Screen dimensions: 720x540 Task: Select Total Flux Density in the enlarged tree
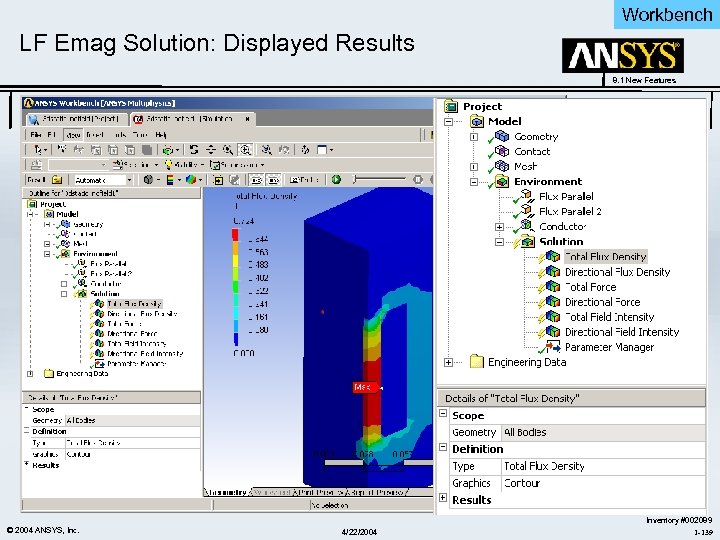605,257
